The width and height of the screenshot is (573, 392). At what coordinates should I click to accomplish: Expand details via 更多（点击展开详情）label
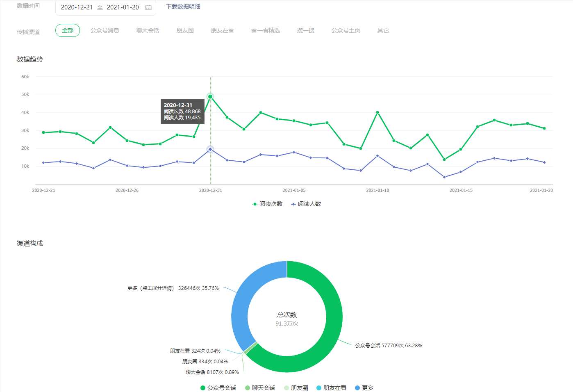(173, 288)
